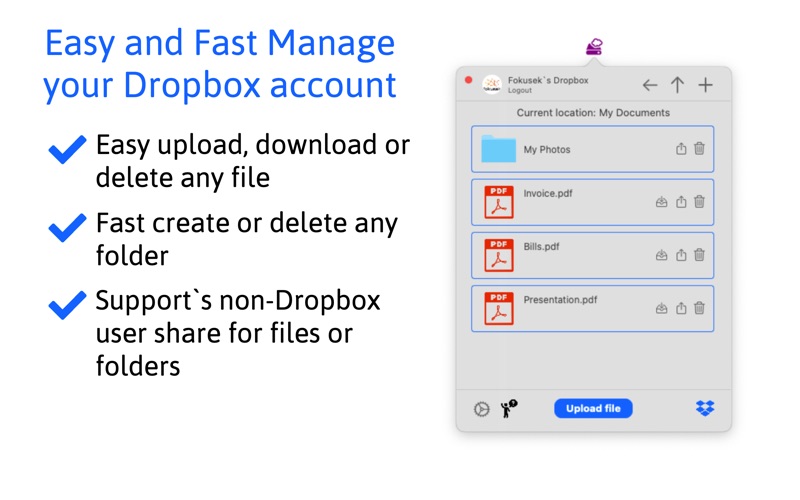Share the My Photos folder
Viewport: 800px width, 500px height.
point(681,148)
